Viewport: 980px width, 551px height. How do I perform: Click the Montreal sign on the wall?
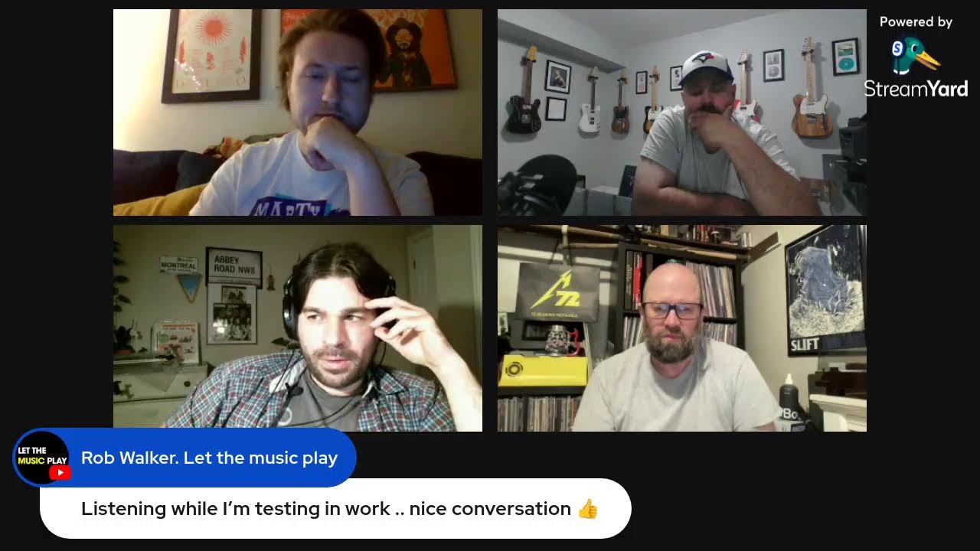(178, 265)
